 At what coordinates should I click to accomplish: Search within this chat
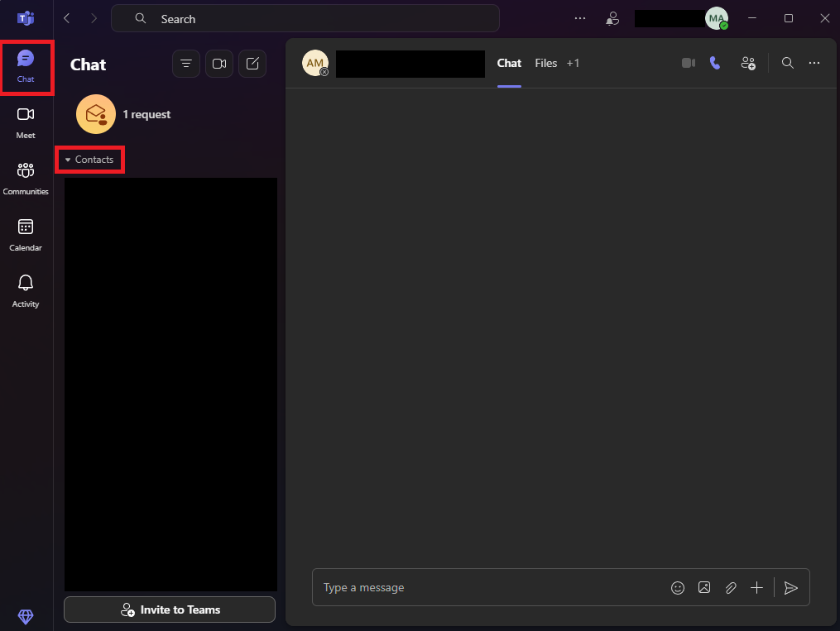788,63
